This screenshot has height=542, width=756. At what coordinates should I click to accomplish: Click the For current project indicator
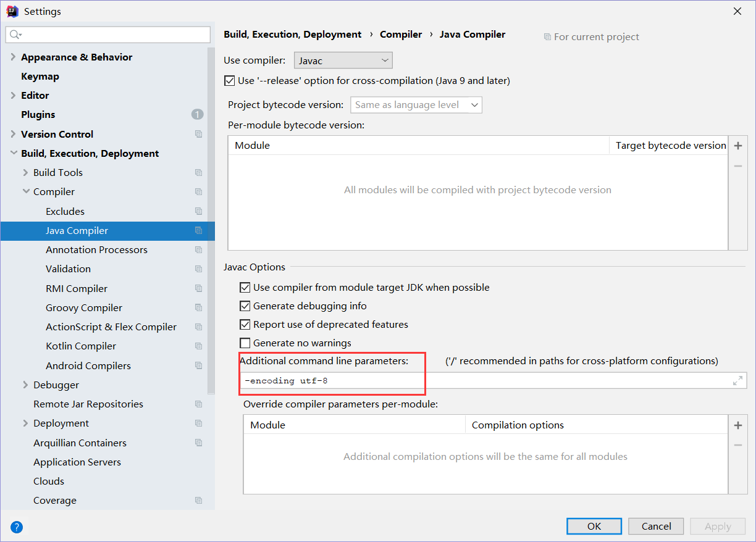[591, 37]
